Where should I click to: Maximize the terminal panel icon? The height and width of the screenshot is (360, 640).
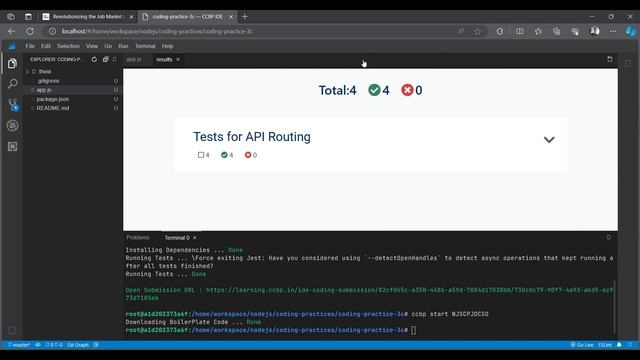coord(609,237)
